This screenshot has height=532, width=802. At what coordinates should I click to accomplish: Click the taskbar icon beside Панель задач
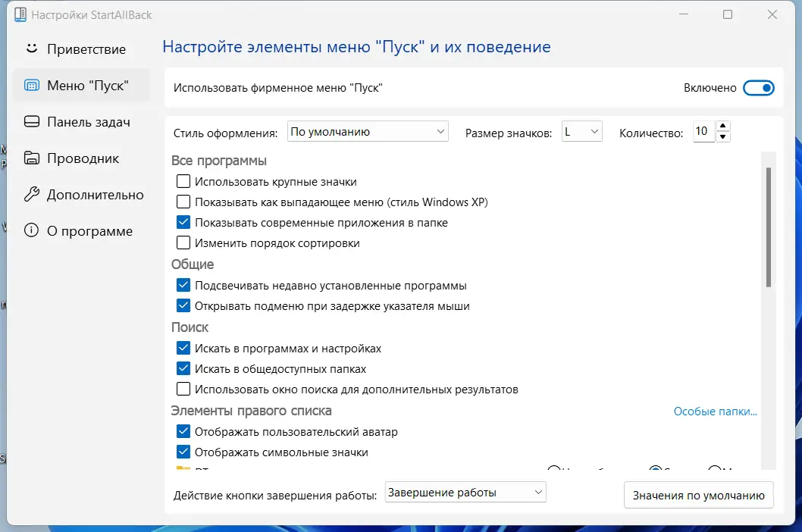coord(30,121)
